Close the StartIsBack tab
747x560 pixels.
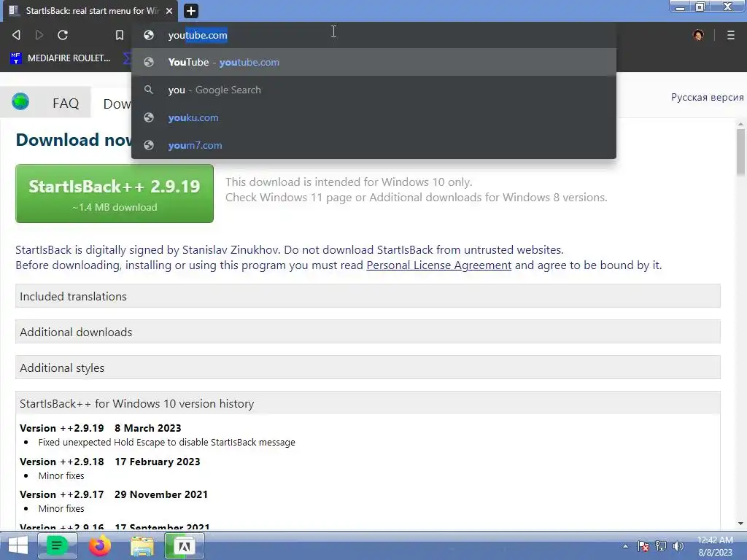click(169, 10)
